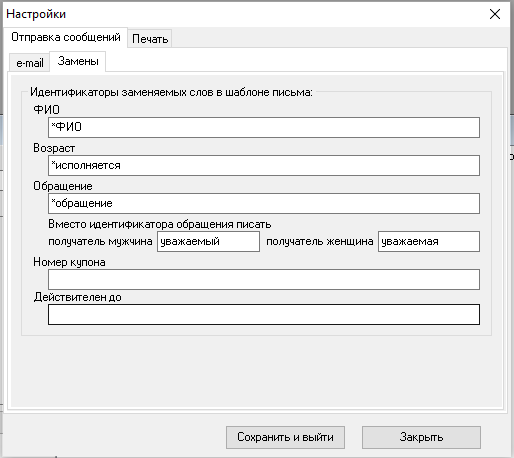Edit the уважаемая female recipient field
Screen dimensions: 514x458
pos(429,241)
